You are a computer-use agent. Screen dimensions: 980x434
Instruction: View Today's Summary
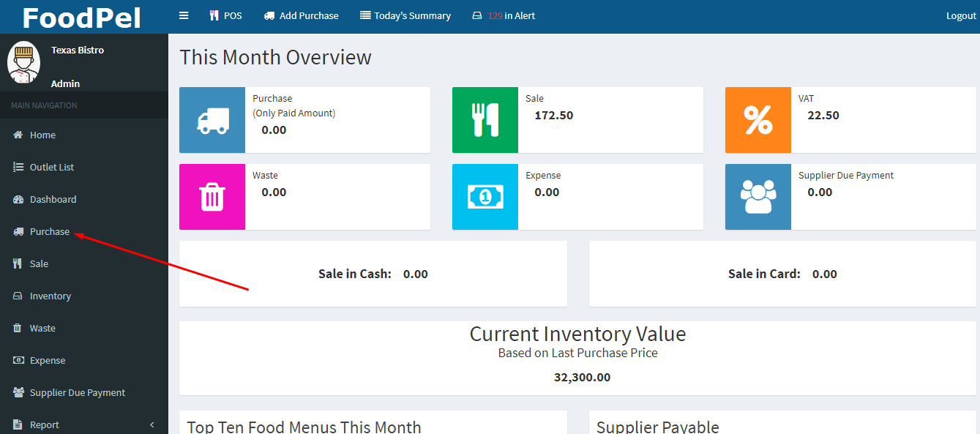point(405,15)
